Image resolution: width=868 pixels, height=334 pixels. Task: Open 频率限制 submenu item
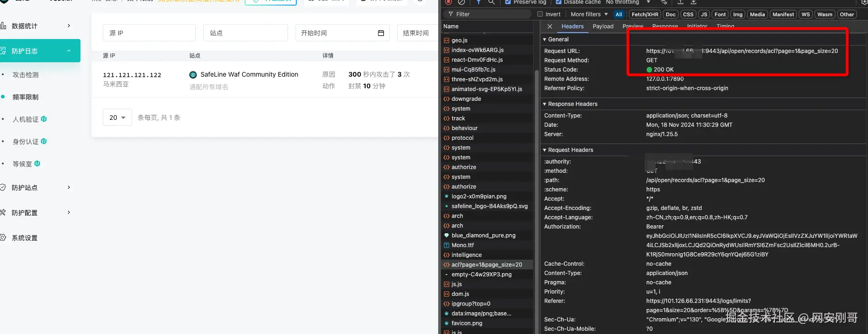pyautogui.click(x=26, y=97)
